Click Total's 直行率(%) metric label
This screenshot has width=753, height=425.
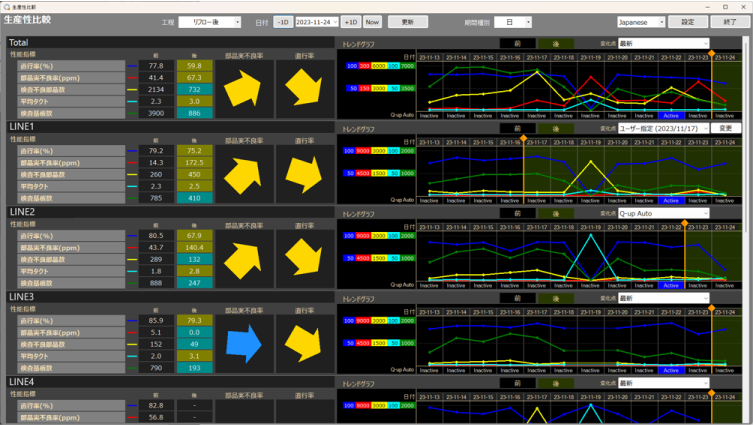tap(71, 66)
